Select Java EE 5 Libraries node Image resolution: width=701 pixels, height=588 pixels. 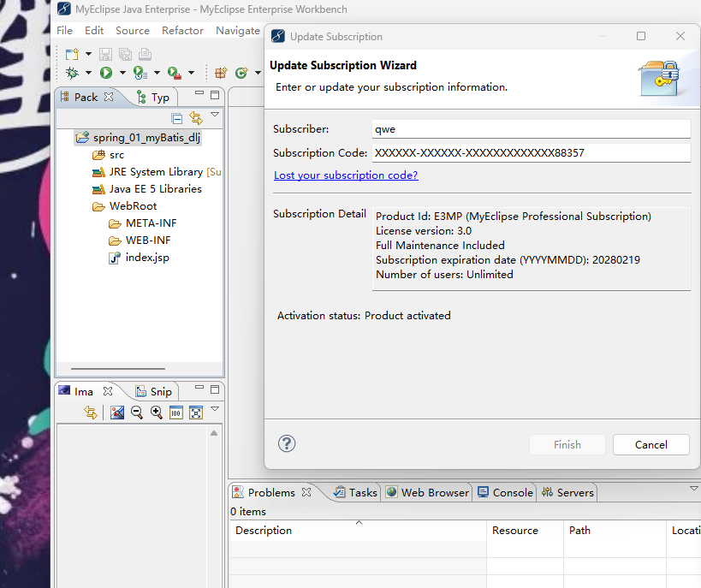146,189
